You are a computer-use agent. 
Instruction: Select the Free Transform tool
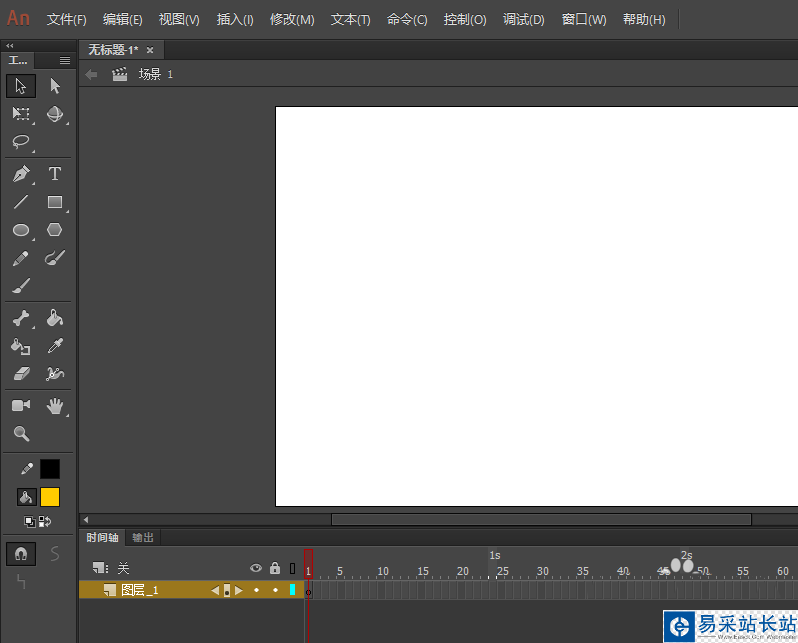(21, 114)
